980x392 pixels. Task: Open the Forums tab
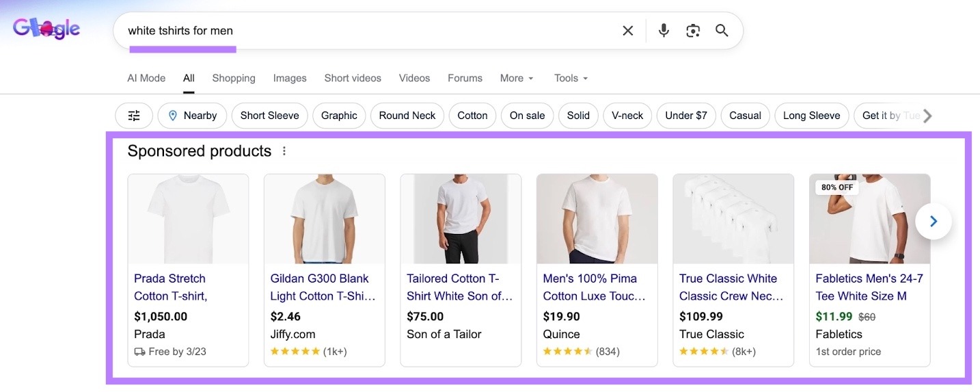point(465,78)
